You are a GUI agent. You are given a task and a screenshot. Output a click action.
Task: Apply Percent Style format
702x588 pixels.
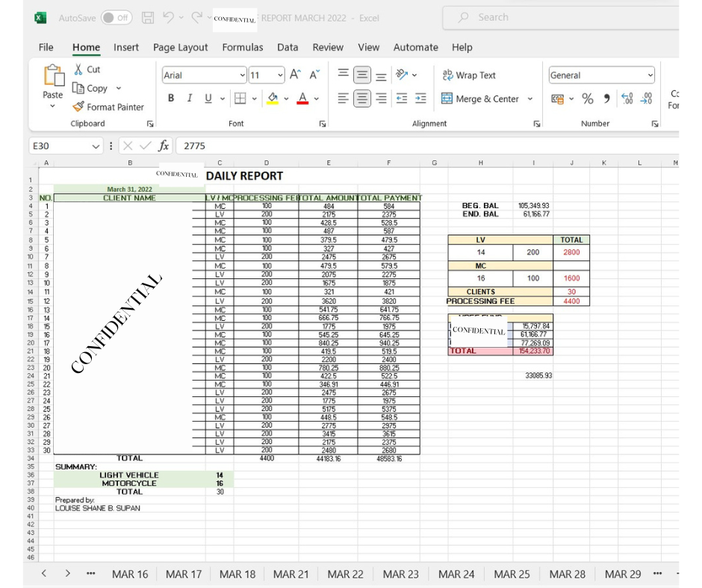pos(588,98)
